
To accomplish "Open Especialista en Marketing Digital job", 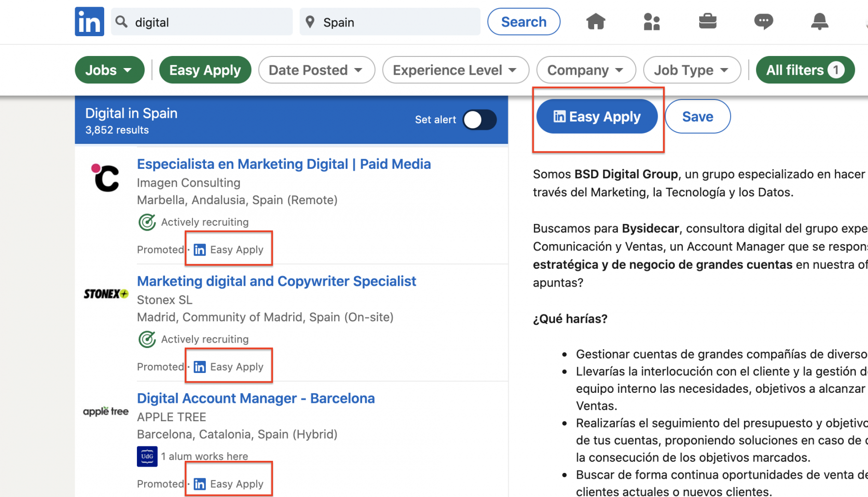I will click(x=284, y=164).
